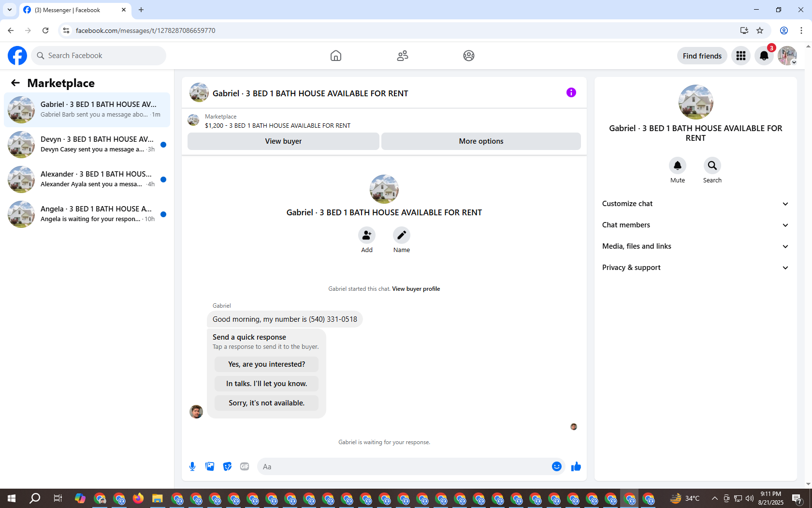Go back in browser history
The height and width of the screenshot is (508, 812).
tap(11, 30)
